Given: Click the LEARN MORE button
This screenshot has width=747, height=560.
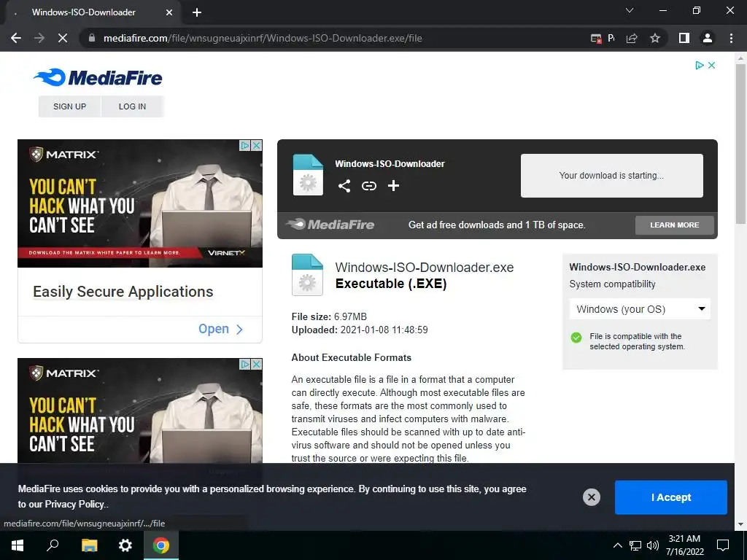Looking at the screenshot, I should pyautogui.click(x=675, y=225).
